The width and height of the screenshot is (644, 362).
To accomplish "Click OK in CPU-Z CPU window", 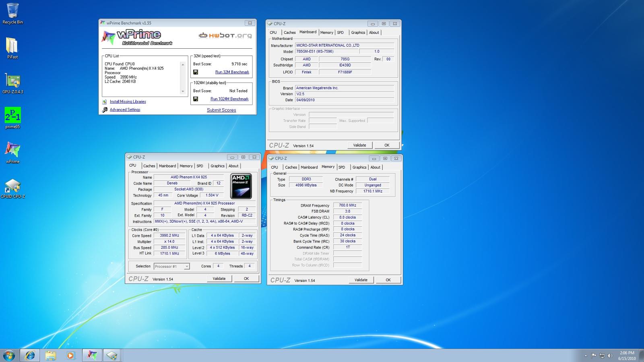I will (246, 279).
